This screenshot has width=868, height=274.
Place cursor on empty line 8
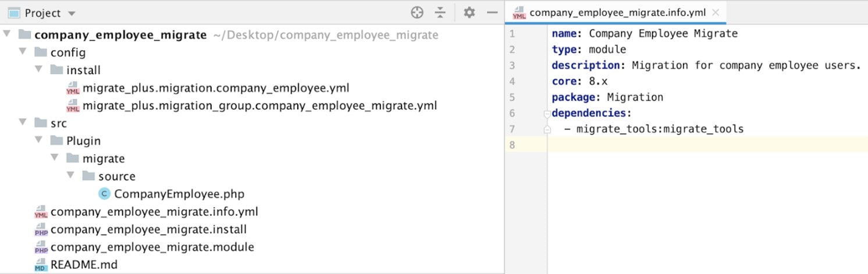[x=707, y=144]
